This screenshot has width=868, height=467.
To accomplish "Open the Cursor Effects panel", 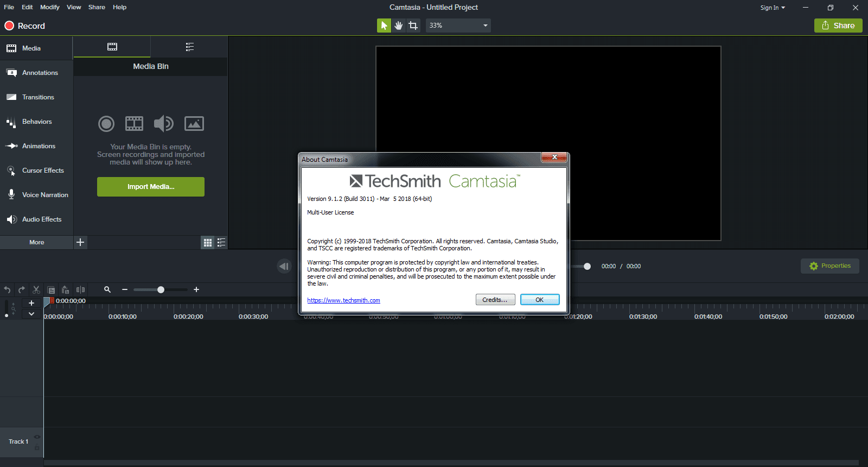I will (x=36, y=171).
